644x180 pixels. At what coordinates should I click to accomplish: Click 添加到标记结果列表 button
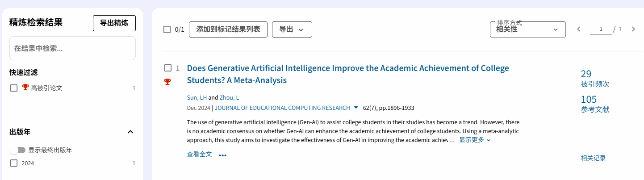point(228,29)
